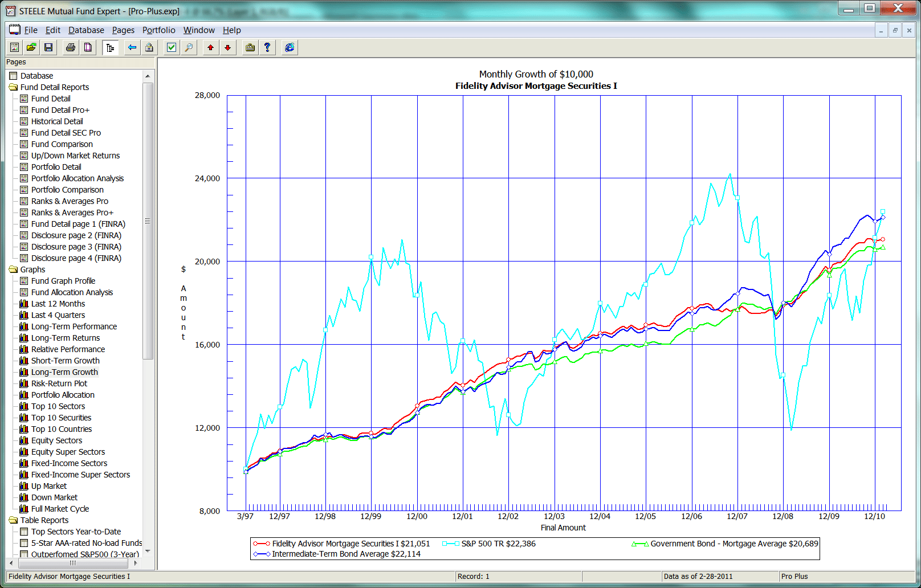Collapse the Fund Detail Reports folder
Viewport: 921px width, 588px height.
pos(14,87)
